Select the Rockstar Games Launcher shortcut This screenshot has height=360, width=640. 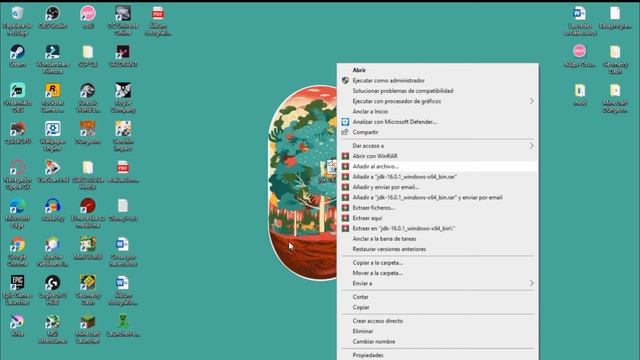tap(53, 98)
